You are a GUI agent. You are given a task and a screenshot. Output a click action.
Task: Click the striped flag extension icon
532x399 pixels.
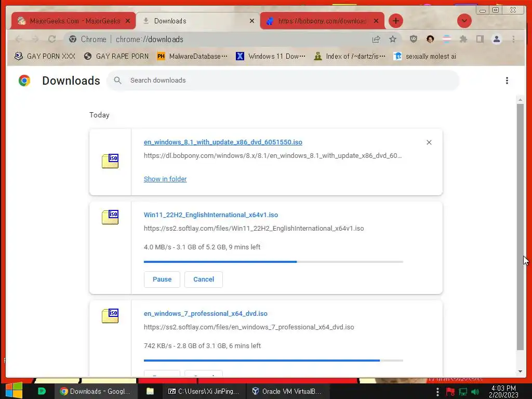(447, 39)
